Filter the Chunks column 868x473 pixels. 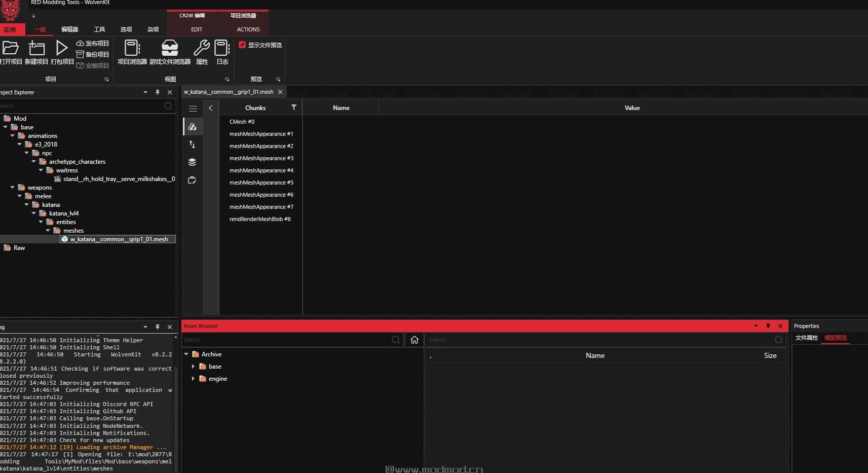click(x=294, y=107)
